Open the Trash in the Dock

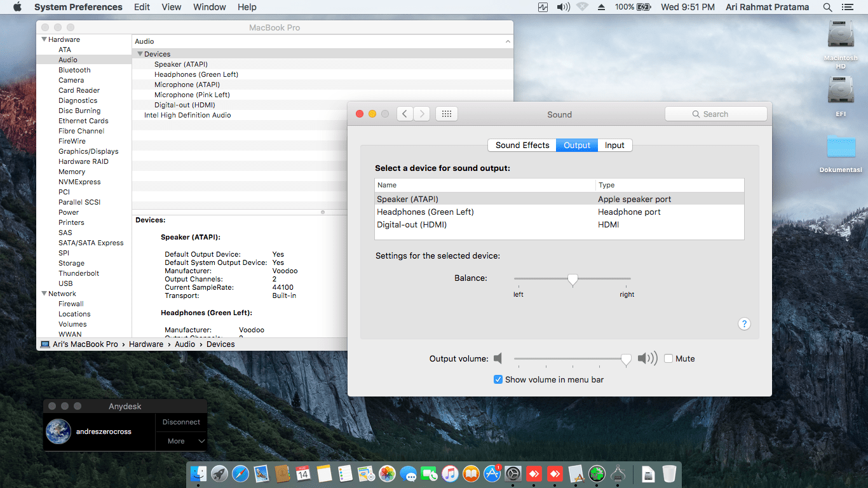(669, 473)
